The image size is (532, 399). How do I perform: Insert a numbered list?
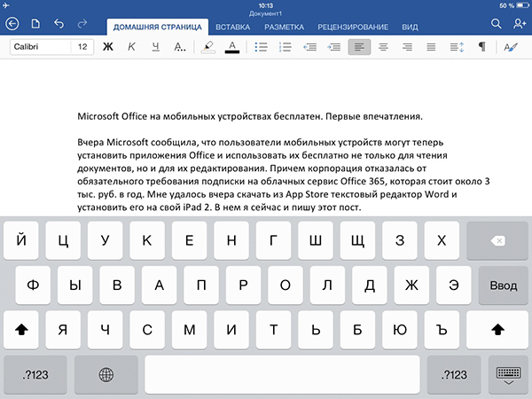(x=285, y=47)
